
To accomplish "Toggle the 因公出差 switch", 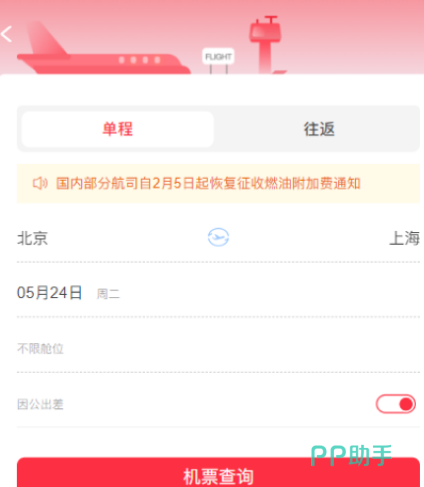I will (x=396, y=404).
